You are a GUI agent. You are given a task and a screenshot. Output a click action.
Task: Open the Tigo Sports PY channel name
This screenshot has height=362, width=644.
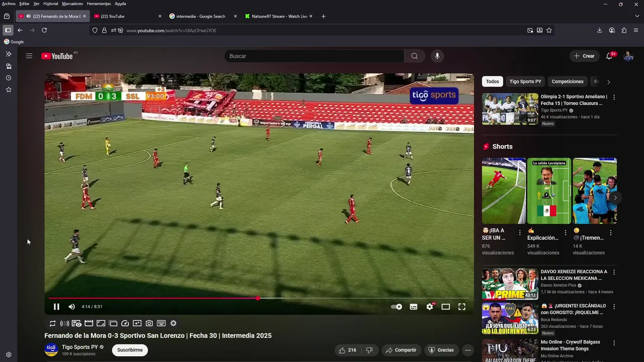click(x=79, y=347)
